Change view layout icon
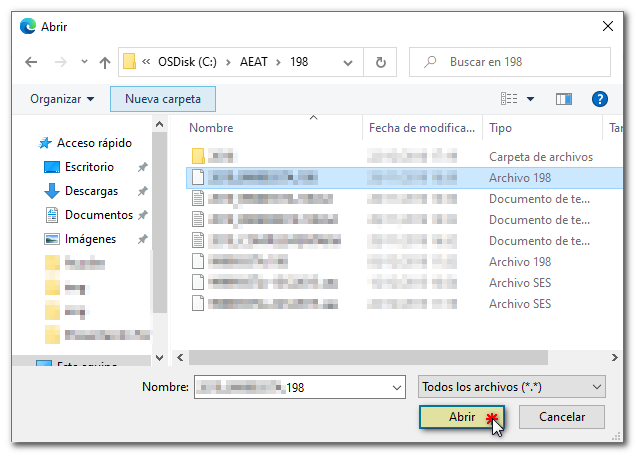 (x=509, y=99)
